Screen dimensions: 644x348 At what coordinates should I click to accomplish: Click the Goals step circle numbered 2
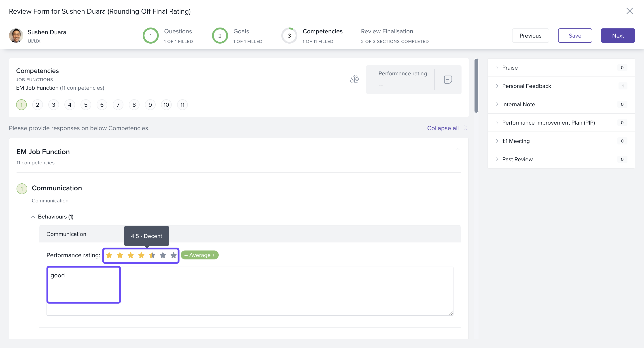[220, 36]
